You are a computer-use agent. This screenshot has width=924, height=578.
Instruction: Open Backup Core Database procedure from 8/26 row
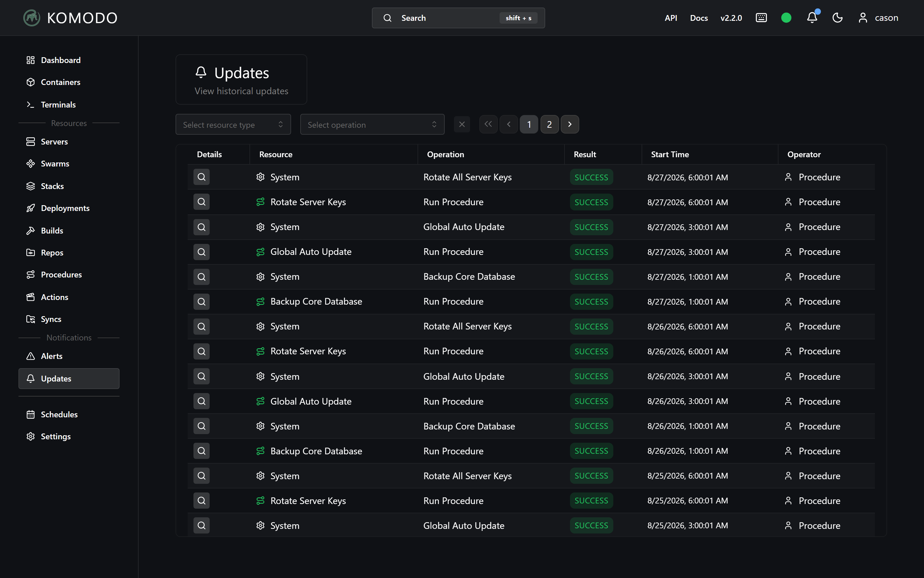pyautogui.click(x=309, y=451)
